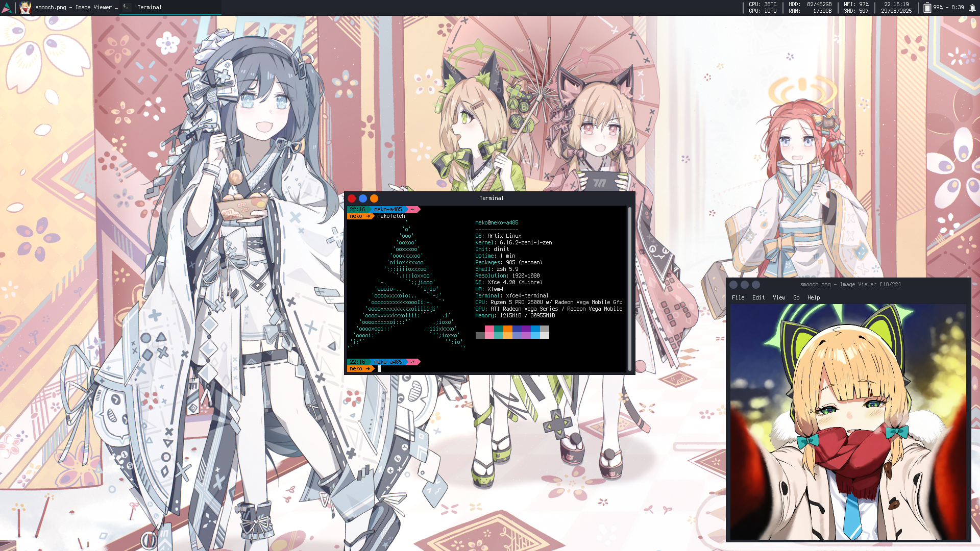Click the Terminal window vertical scrollbar
The width and height of the screenshot is (980, 551).
pos(629,289)
